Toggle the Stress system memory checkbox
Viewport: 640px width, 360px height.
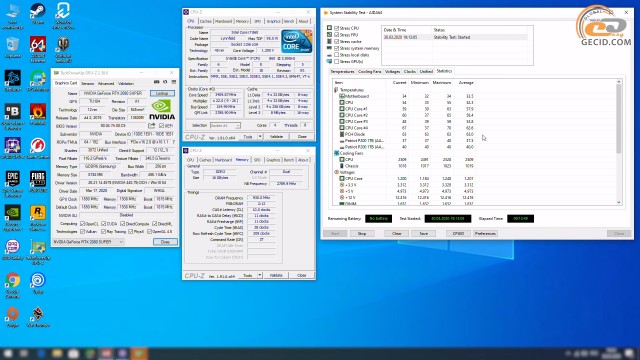(x=337, y=48)
